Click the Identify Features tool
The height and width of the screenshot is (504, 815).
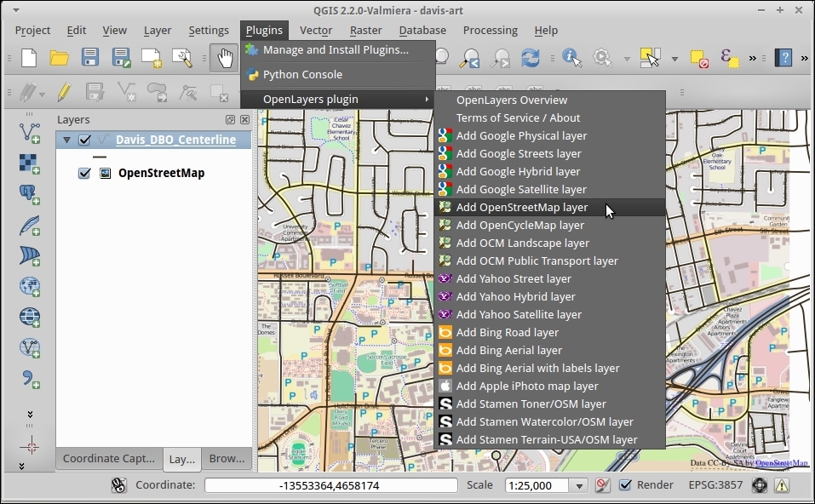click(571, 58)
